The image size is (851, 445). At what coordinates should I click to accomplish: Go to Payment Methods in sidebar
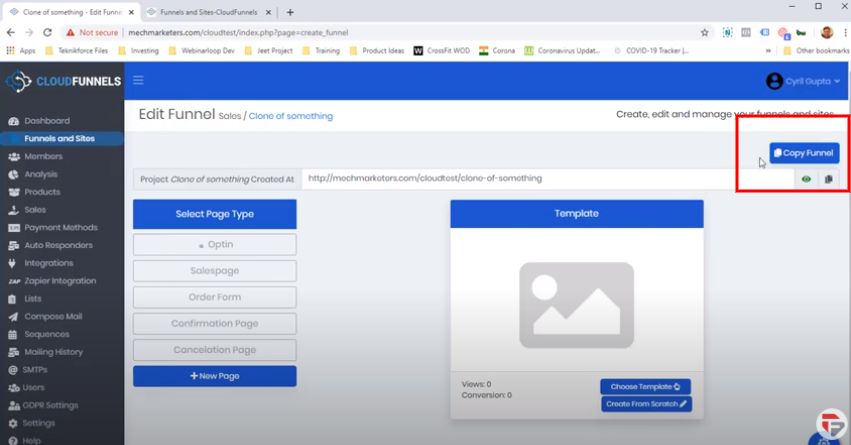pos(60,228)
